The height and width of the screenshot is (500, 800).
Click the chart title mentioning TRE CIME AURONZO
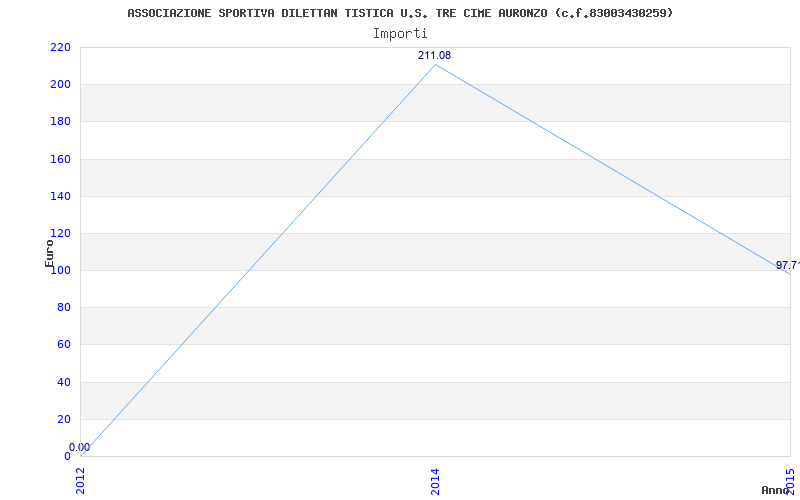(x=400, y=13)
